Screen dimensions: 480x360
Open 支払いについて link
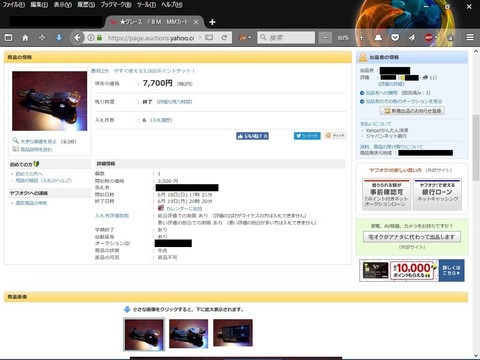tap(375, 124)
